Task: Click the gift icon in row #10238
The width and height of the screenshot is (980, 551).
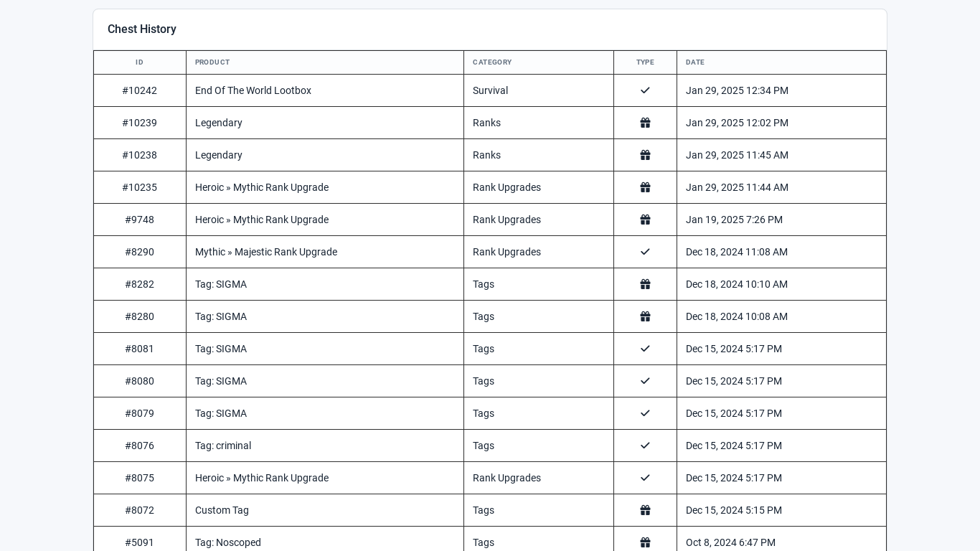Action: [645, 155]
